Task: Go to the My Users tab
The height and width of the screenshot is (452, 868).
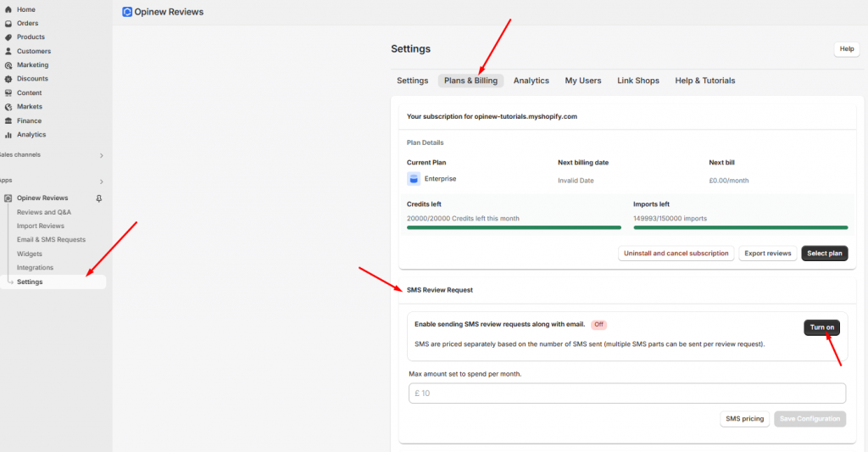Action: [x=583, y=81]
